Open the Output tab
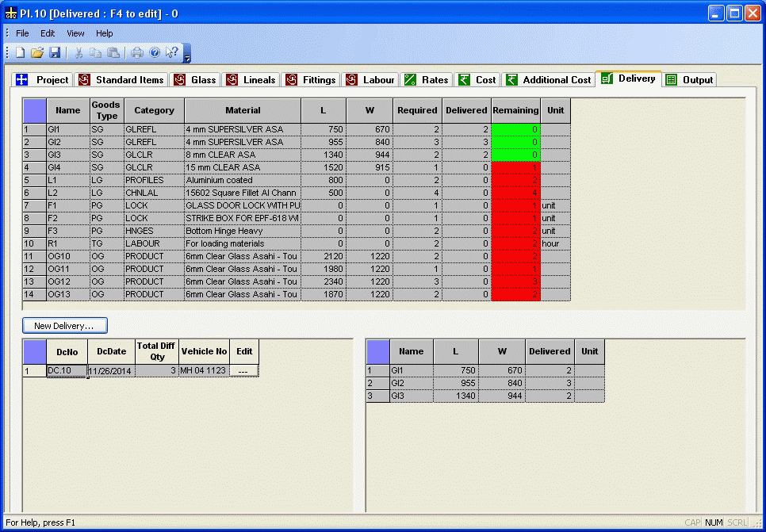The width and height of the screenshot is (766, 532). tap(690, 80)
